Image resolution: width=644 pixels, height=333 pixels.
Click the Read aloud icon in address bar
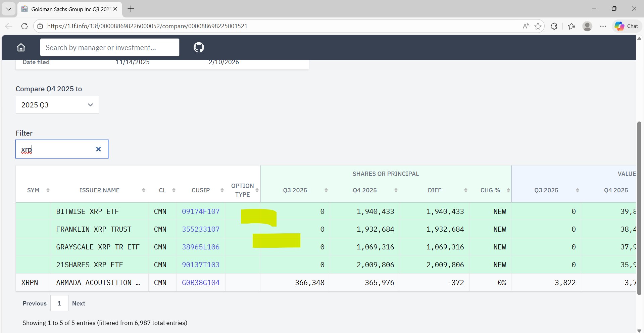click(x=526, y=26)
